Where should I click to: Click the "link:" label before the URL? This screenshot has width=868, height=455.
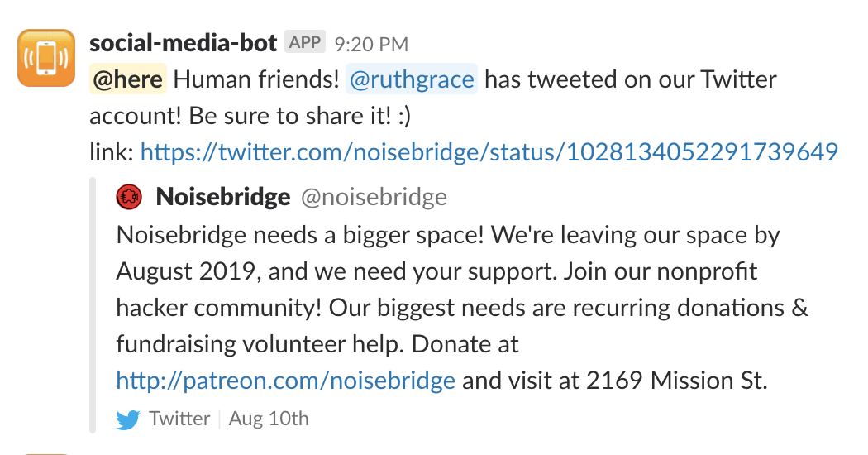112,152
